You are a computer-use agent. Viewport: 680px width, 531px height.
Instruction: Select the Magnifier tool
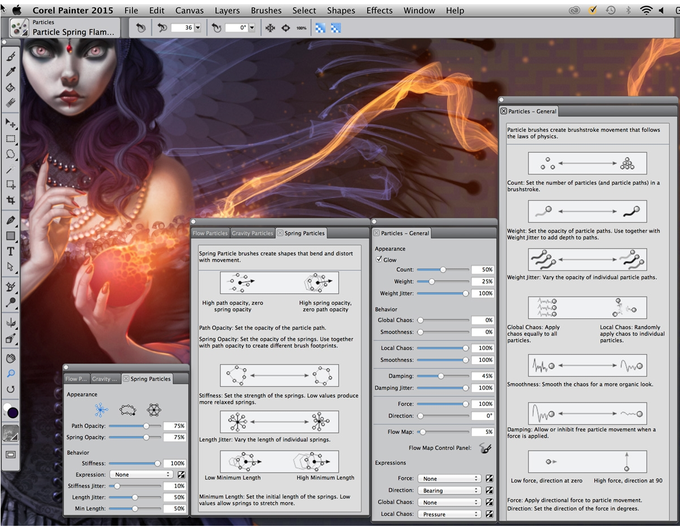(x=11, y=374)
